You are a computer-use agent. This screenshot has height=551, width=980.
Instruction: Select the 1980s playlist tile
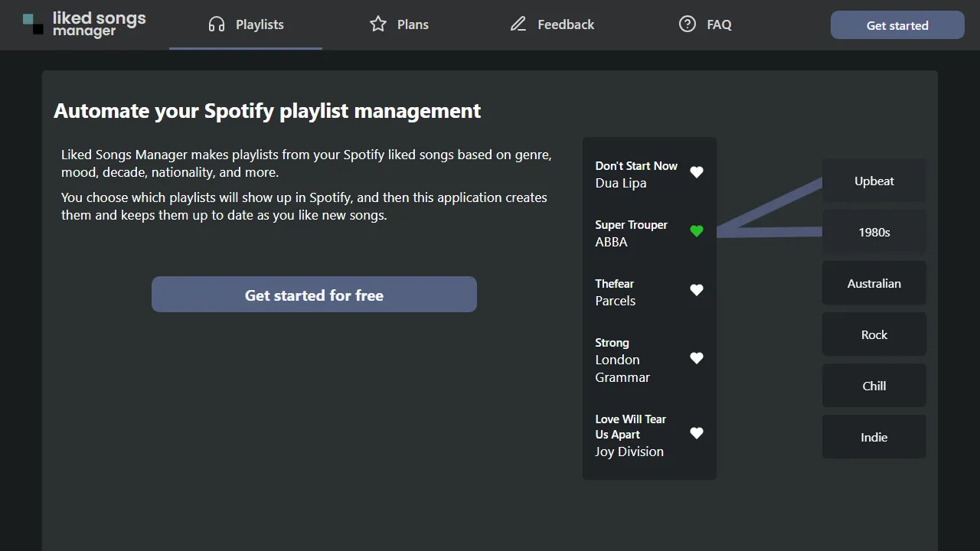pyautogui.click(x=874, y=232)
